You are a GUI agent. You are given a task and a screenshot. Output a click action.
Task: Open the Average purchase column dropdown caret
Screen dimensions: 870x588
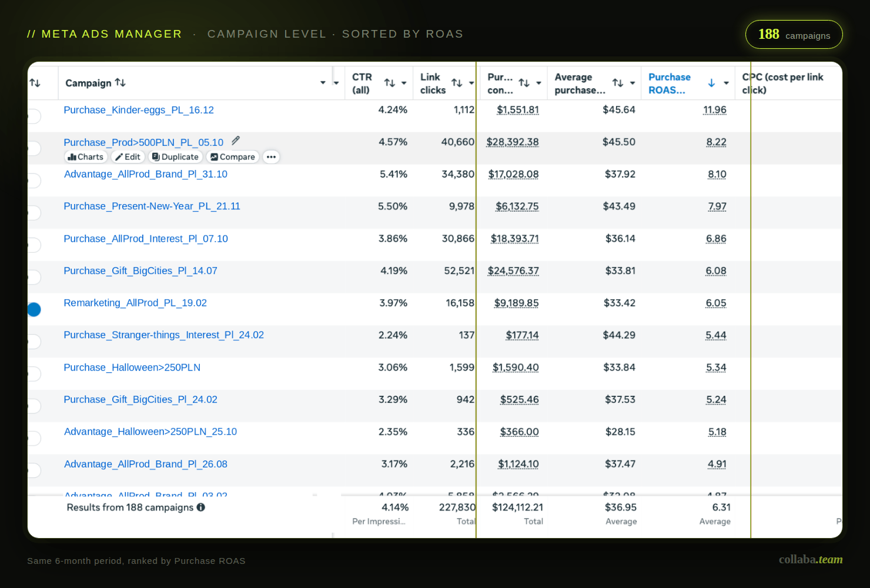click(x=633, y=83)
